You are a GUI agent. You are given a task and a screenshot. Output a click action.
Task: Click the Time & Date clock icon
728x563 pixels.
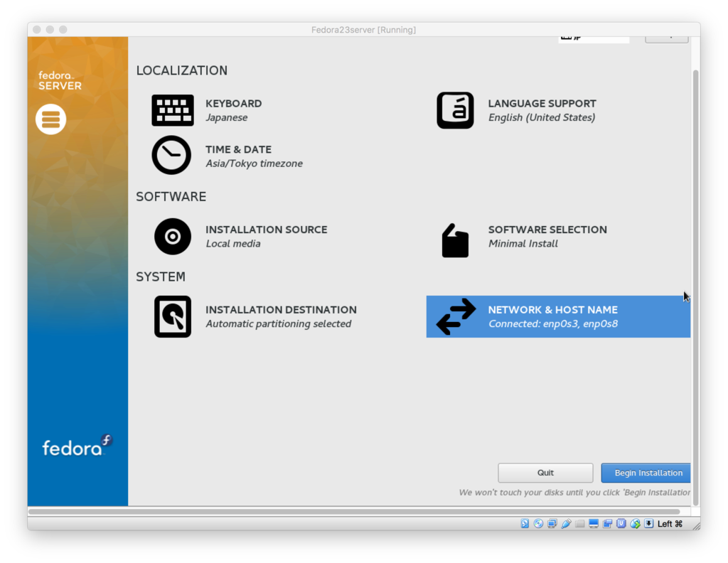pos(171,155)
